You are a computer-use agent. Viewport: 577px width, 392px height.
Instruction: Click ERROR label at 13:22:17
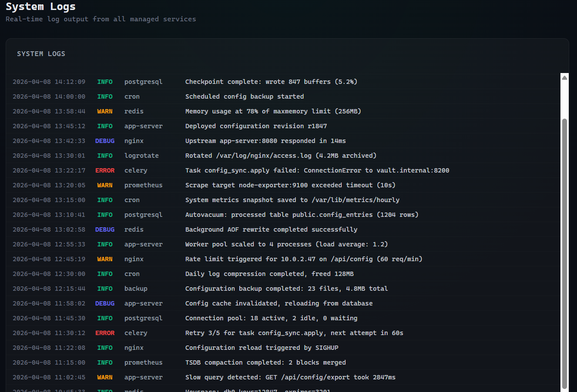pos(105,170)
